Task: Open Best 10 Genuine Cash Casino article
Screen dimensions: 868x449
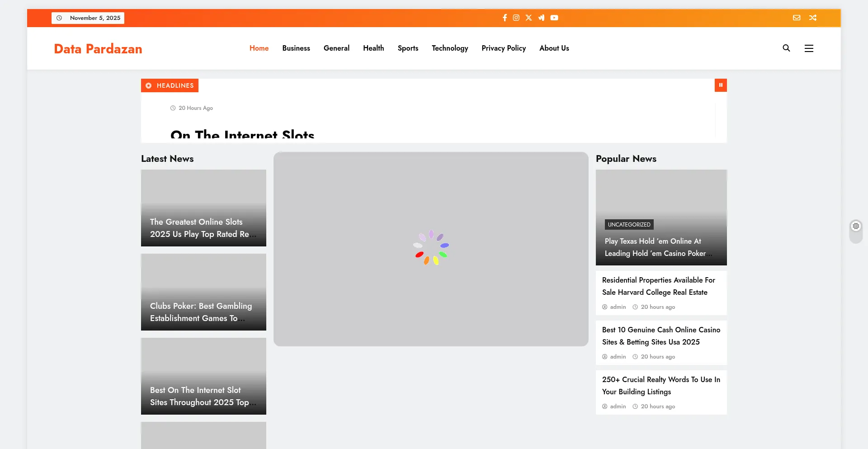Action: coord(660,336)
